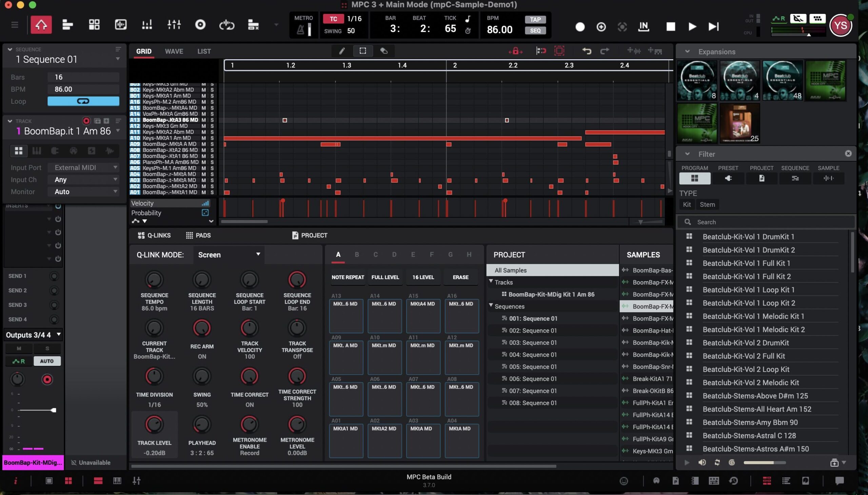Toggle the TC time correct button

tap(333, 19)
